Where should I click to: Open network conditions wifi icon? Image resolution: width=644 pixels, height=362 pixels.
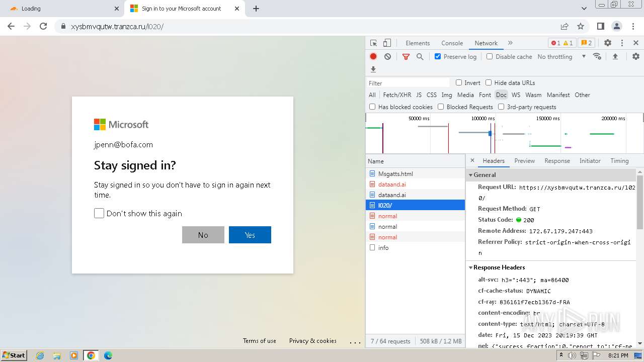(x=597, y=56)
